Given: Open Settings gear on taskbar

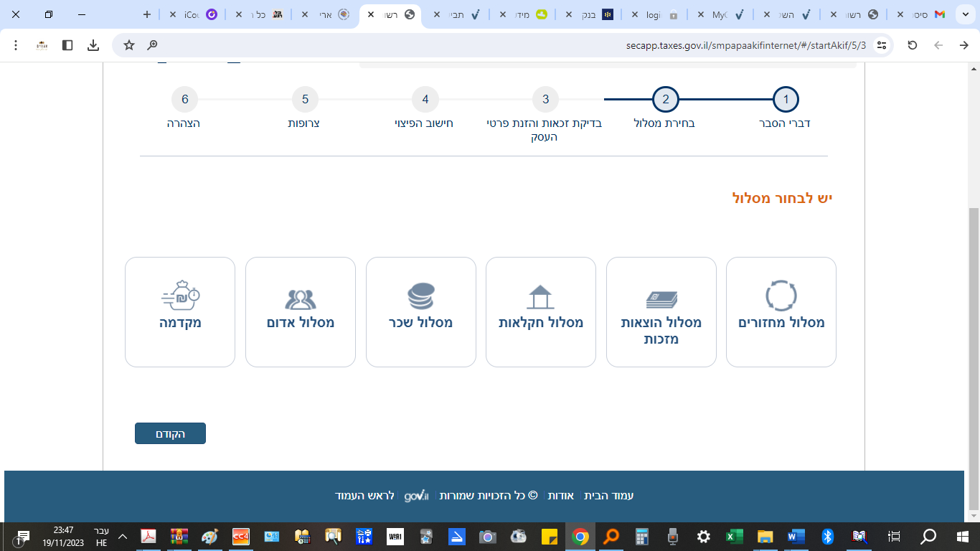Looking at the screenshot, I should pos(703,537).
